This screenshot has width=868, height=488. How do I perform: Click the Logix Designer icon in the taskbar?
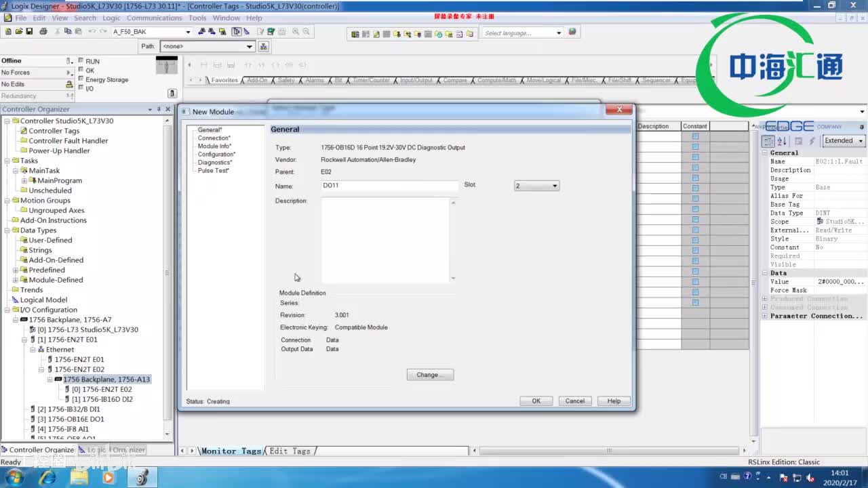[142, 477]
